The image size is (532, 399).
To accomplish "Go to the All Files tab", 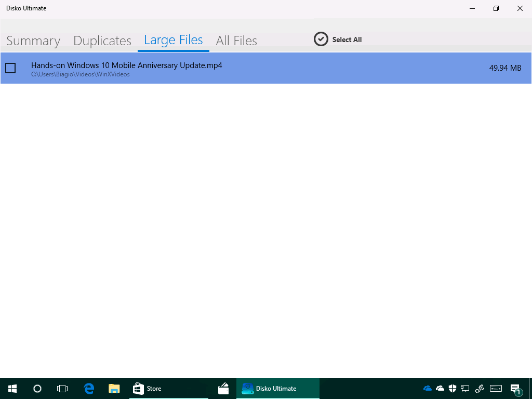I will click(236, 41).
